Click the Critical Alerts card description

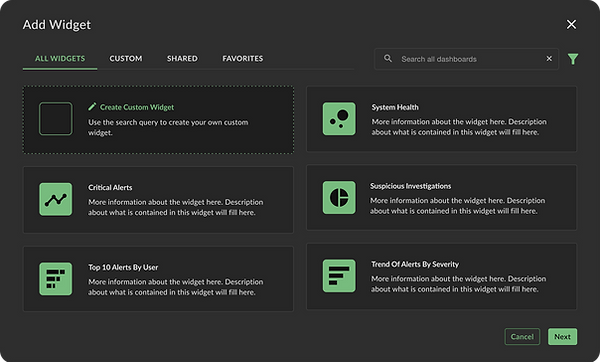tap(176, 207)
